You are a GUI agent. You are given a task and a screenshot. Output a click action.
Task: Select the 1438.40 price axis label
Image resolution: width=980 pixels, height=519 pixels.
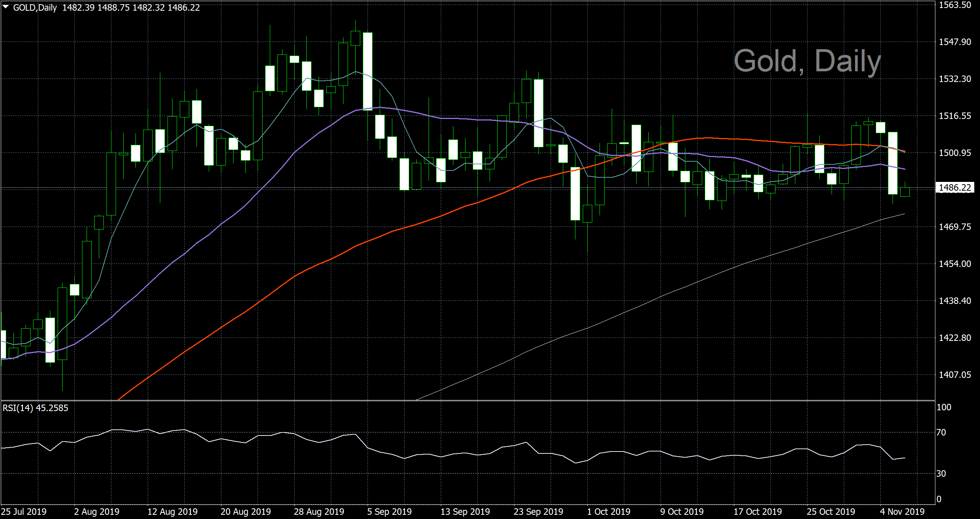[x=955, y=301]
